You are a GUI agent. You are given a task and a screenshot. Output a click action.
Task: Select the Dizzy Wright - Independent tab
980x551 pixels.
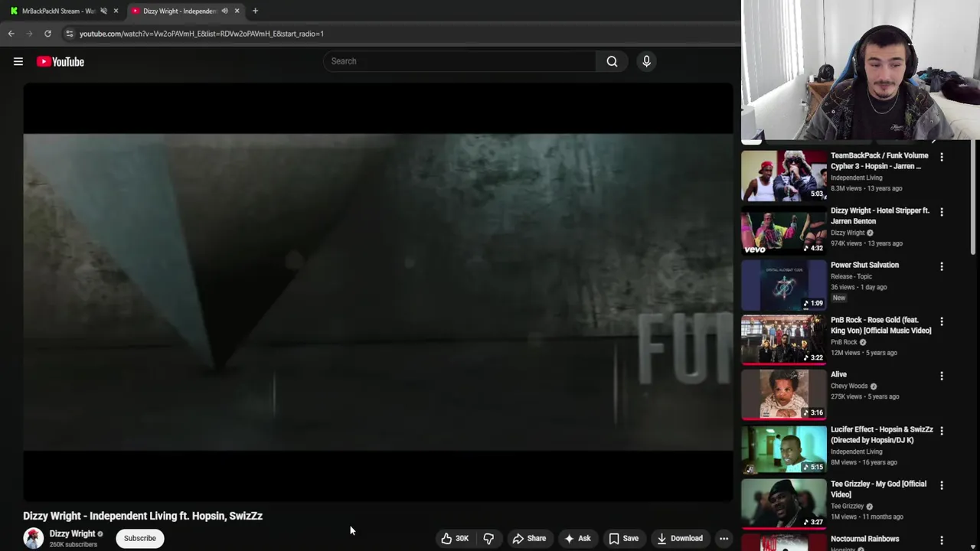coord(179,11)
